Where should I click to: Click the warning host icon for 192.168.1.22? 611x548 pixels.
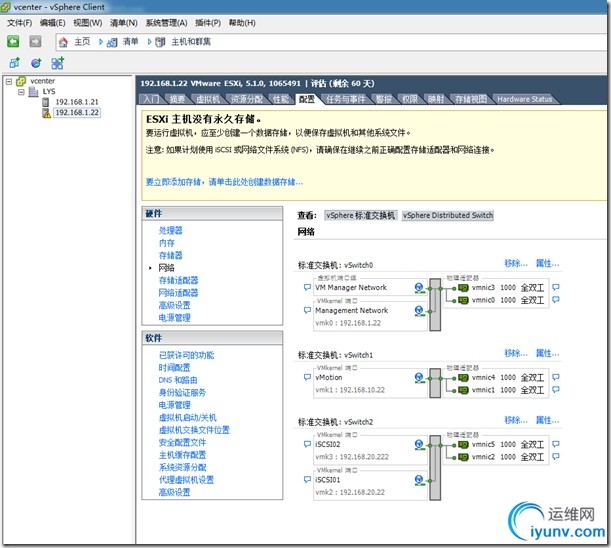(46, 113)
